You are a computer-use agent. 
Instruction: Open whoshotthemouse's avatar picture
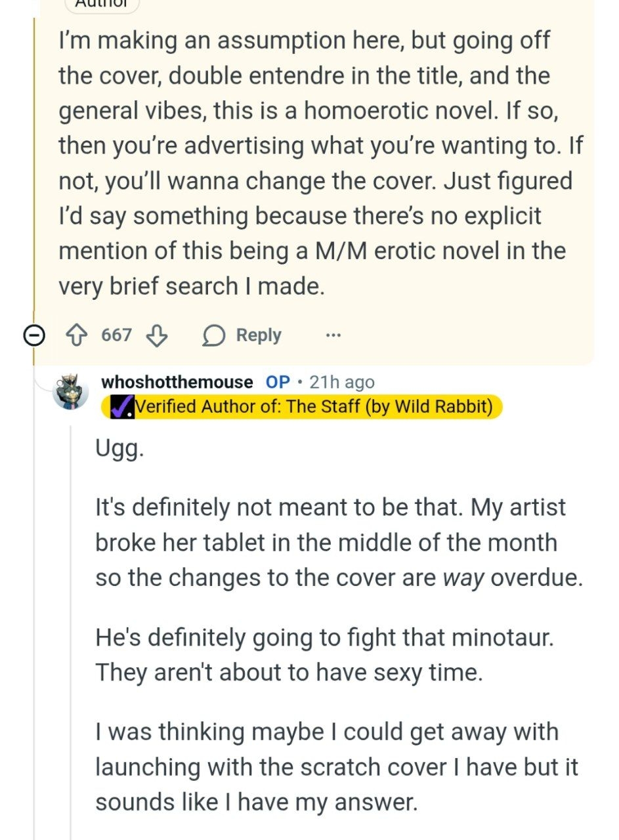70,392
